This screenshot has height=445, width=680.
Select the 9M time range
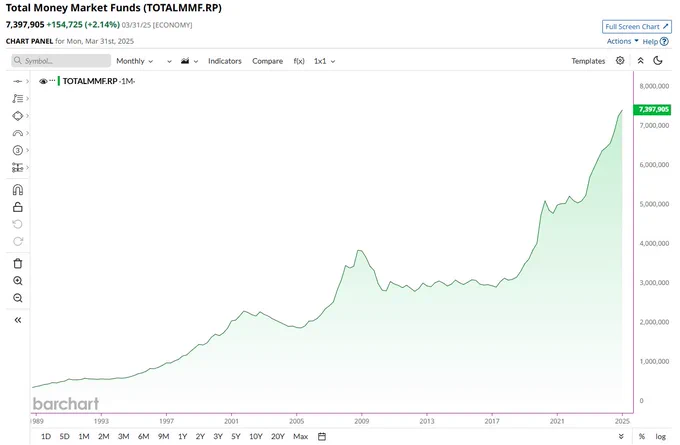point(163,436)
